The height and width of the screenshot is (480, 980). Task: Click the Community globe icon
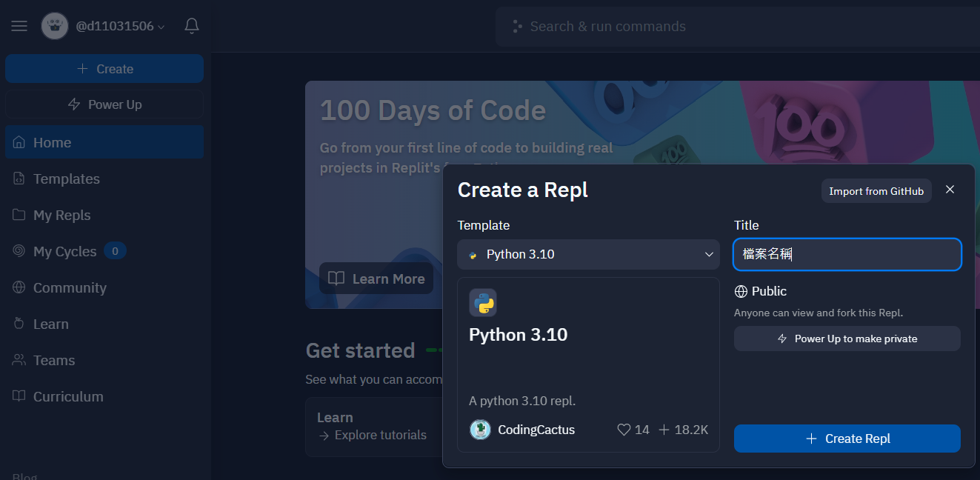tap(19, 287)
